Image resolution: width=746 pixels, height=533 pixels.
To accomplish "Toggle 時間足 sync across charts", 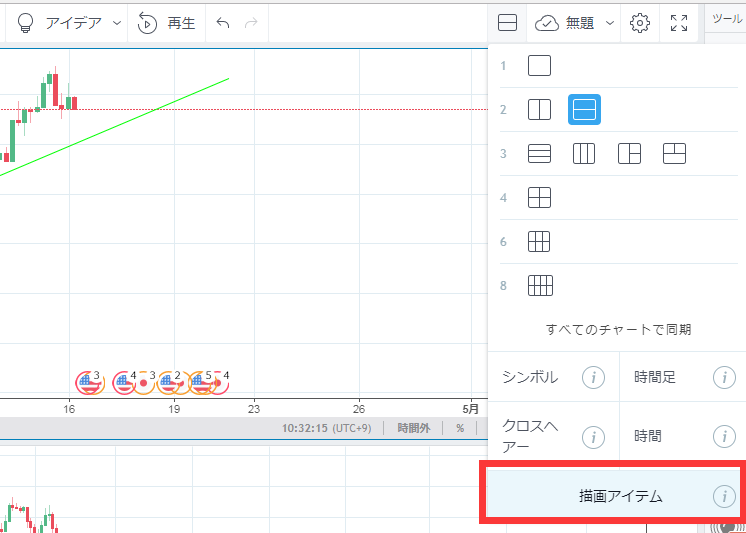I will coord(683,378).
